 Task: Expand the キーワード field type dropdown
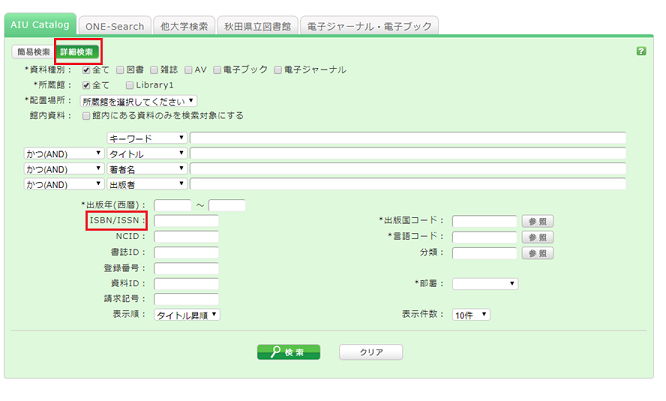(146, 138)
